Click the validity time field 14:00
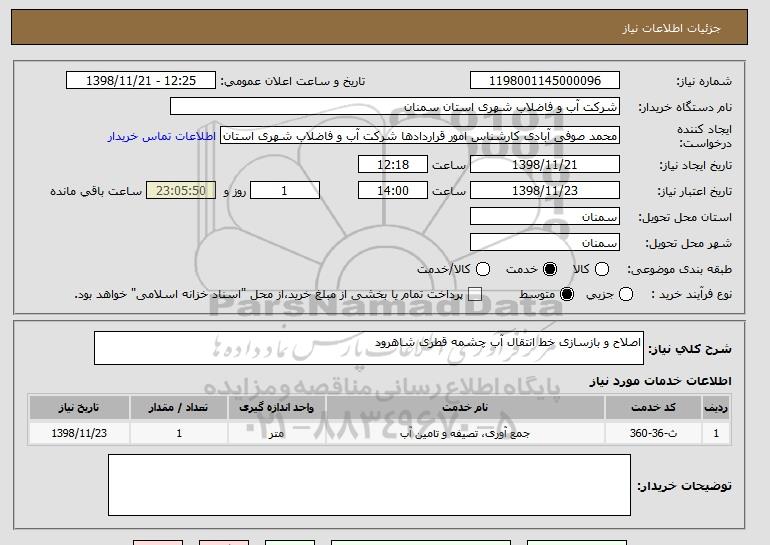 click(393, 191)
